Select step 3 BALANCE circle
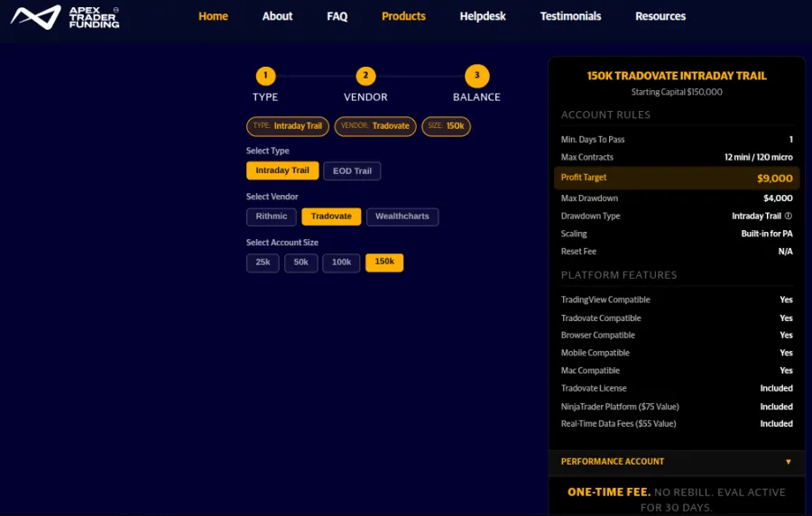 477,76
